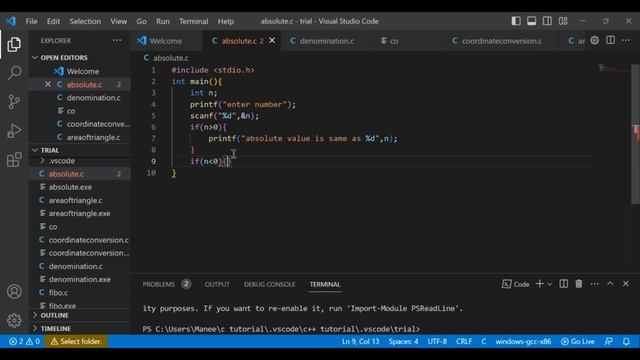Open the View menu
Viewport: 640px width, 360px height.
118,21
